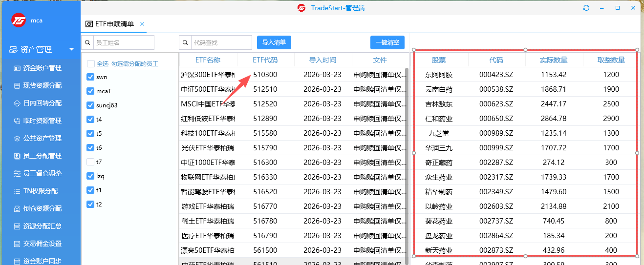
Task: Click the 资金账户同步 sidebar icon
Action: (x=17, y=261)
